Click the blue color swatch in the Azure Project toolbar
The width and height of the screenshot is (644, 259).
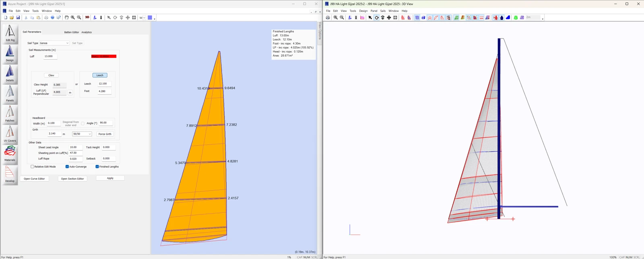point(150,18)
